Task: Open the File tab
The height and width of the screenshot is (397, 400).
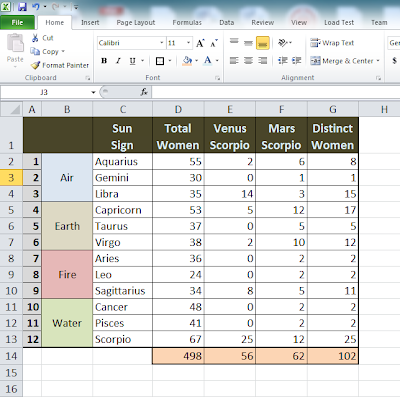Action: (17, 22)
